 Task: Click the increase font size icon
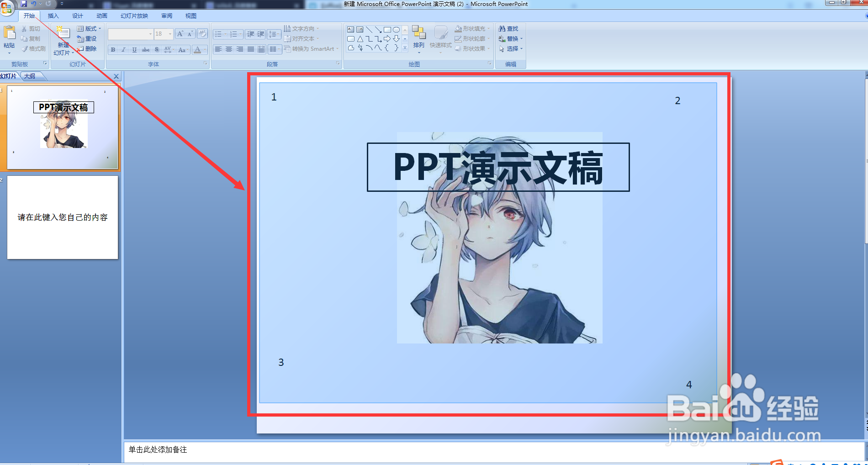(180, 34)
